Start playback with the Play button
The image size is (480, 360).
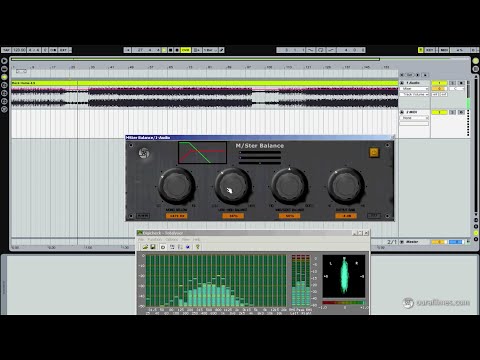point(164,50)
